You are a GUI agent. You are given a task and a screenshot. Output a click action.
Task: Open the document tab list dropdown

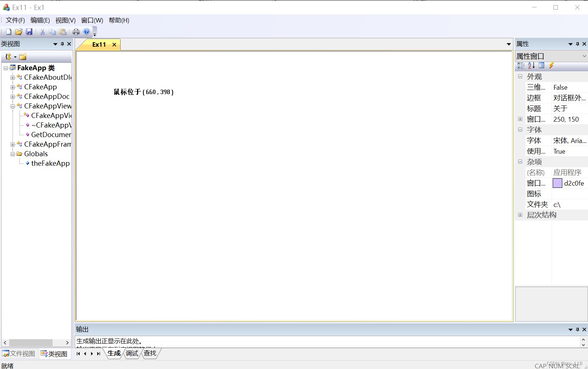click(x=509, y=44)
